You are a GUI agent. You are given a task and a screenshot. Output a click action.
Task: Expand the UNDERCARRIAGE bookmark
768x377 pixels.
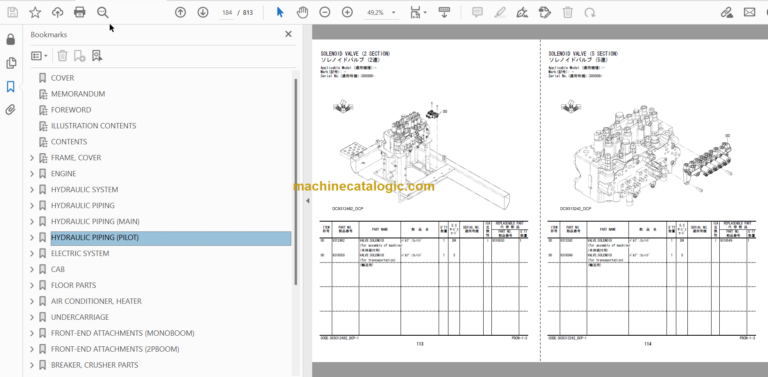32,317
